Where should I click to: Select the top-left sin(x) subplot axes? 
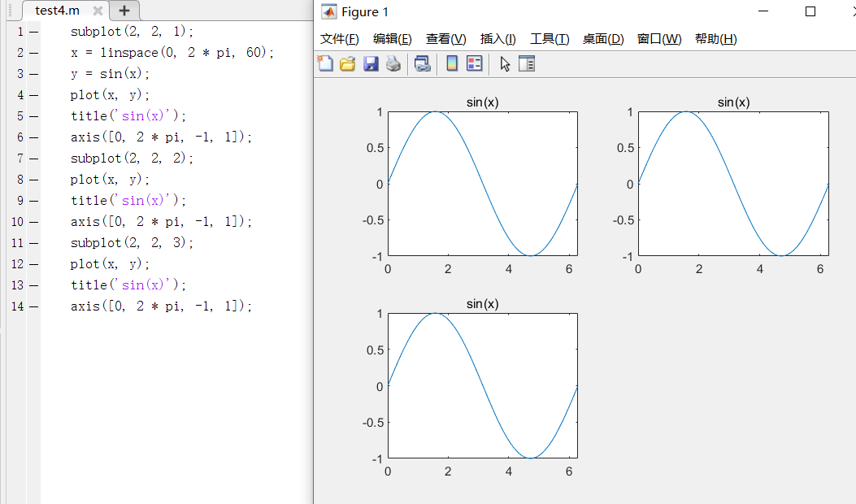483,184
